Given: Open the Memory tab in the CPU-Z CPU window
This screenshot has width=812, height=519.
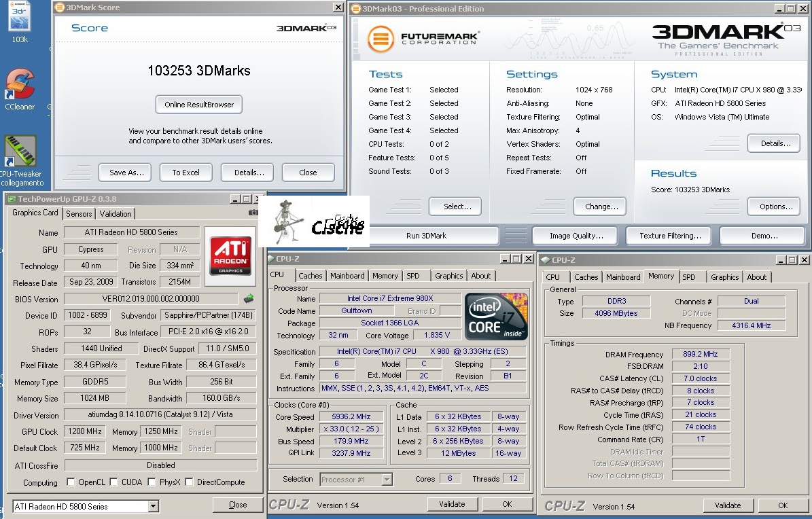Looking at the screenshot, I should [x=385, y=276].
